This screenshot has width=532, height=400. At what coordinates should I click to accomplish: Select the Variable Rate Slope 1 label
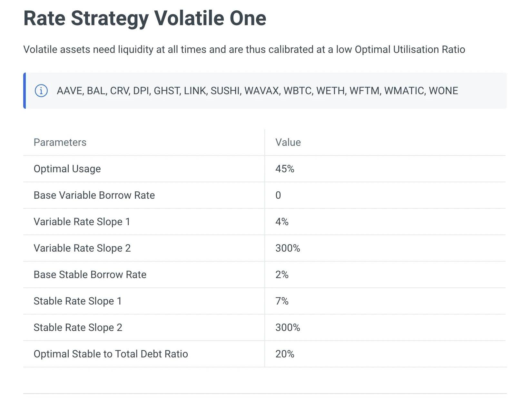coord(82,222)
